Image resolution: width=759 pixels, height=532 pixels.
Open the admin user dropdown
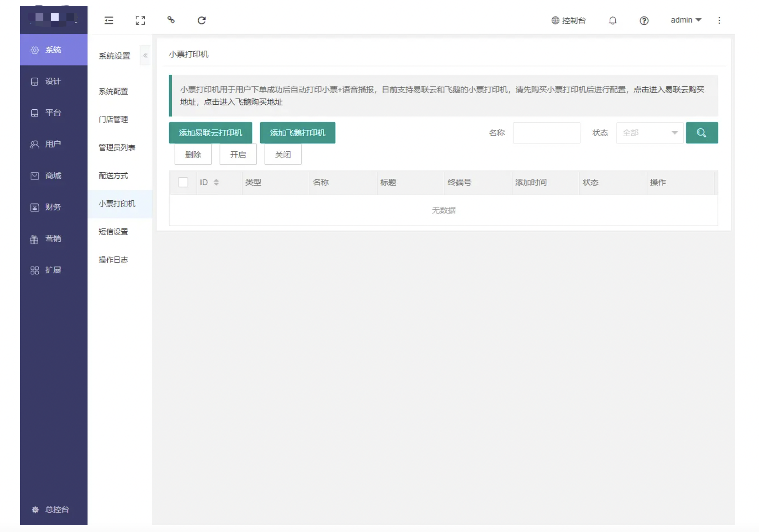point(686,20)
